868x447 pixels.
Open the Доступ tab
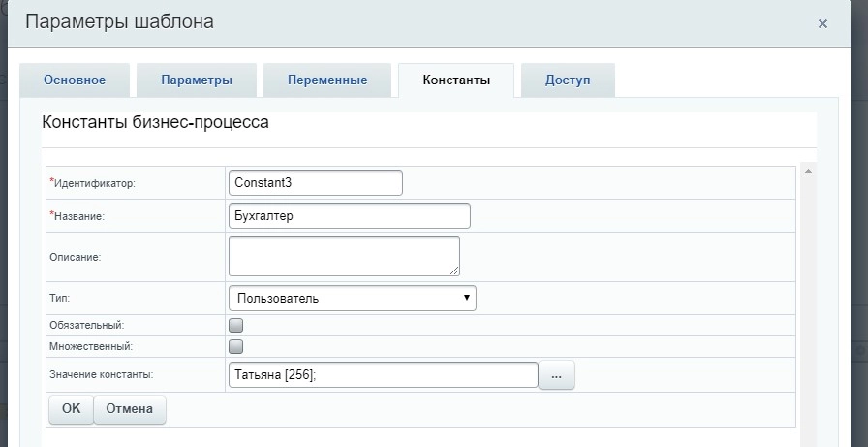568,80
